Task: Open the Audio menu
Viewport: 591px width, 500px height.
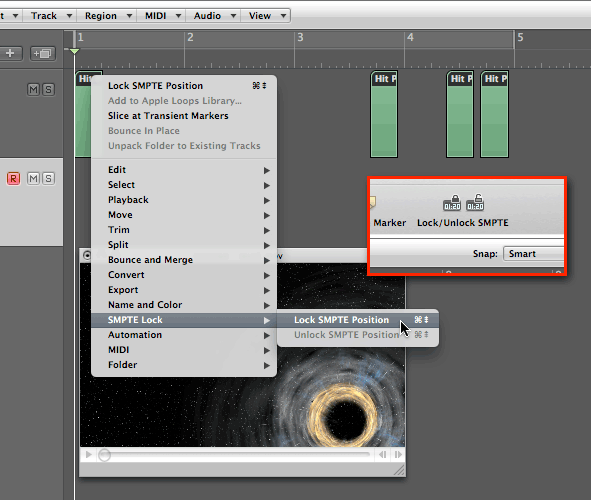Action: pos(214,16)
